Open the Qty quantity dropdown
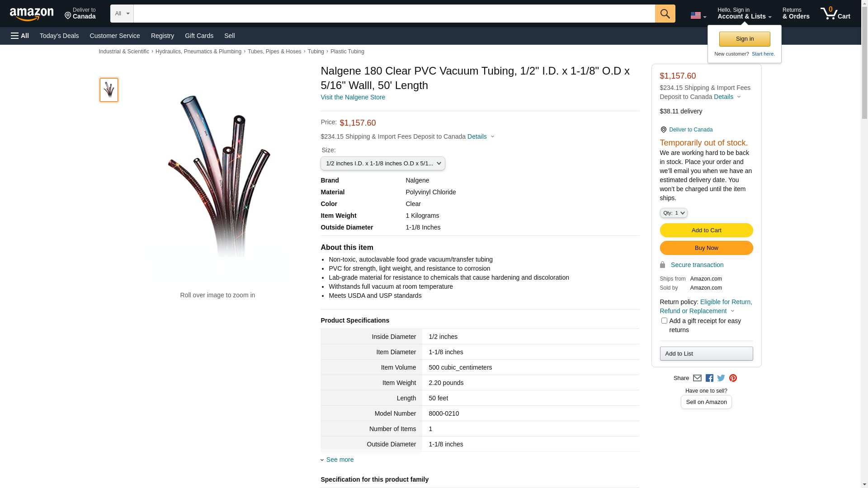868x488 pixels. pyautogui.click(x=673, y=213)
